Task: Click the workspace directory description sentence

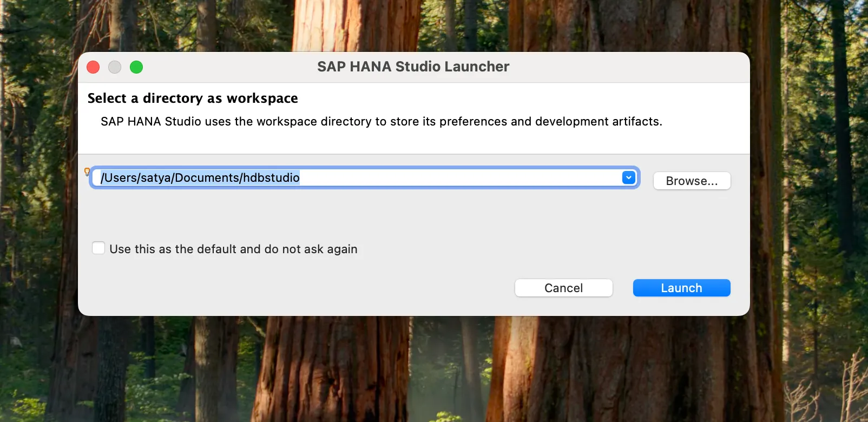Action: tap(382, 121)
